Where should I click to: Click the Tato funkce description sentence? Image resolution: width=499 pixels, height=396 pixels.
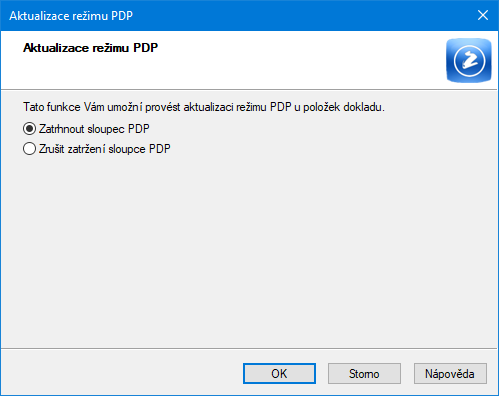pyautogui.click(x=204, y=107)
